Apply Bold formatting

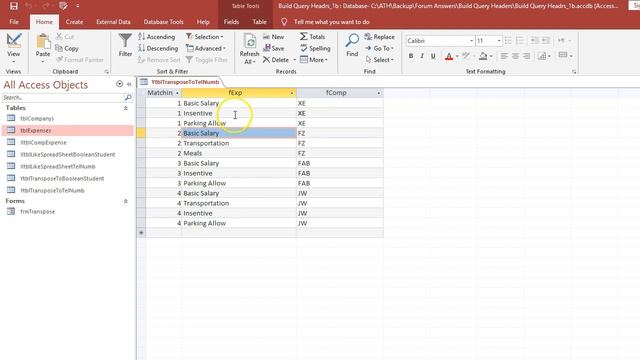point(411,56)
